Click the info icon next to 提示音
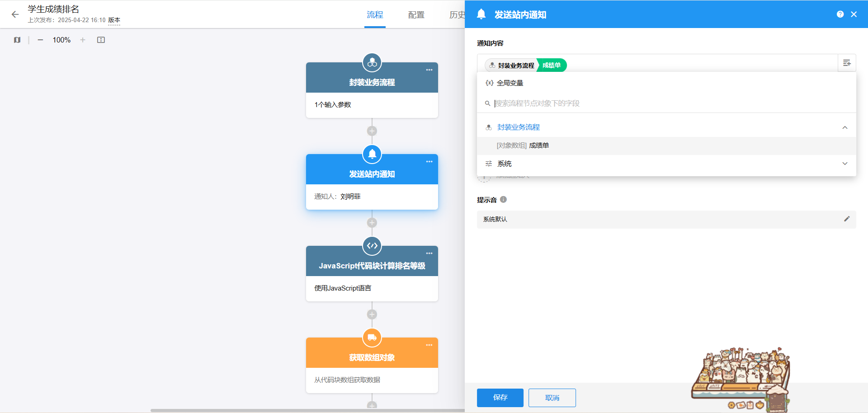The image size is (868, 413). pyautogui.click(x=503, y=199)
